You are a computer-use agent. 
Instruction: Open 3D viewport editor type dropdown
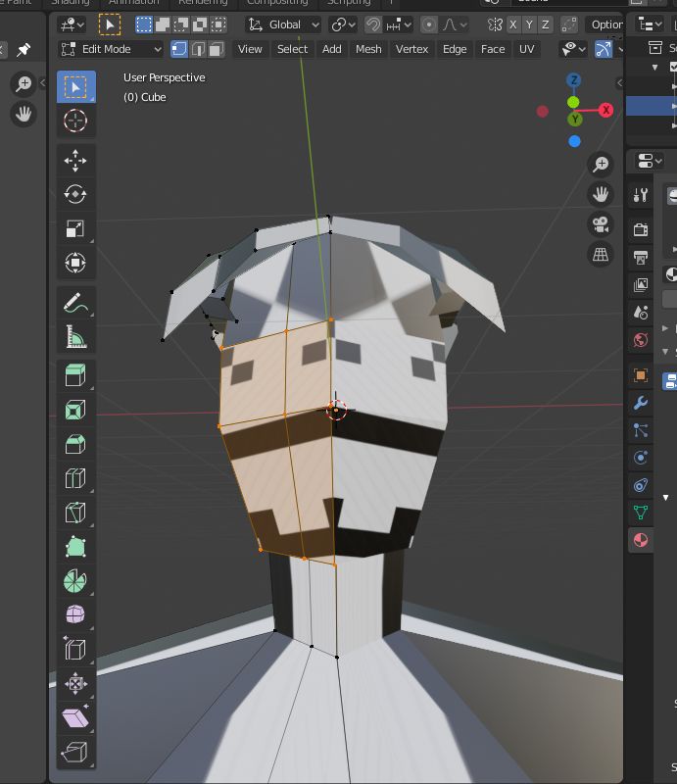pyautogui.click(x=73, y=24)
